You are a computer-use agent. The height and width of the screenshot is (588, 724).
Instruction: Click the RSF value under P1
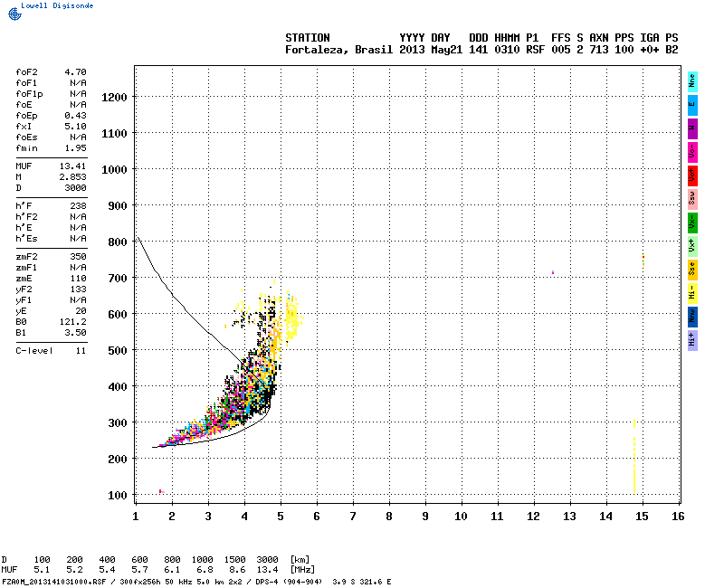[x=536, y=50]
